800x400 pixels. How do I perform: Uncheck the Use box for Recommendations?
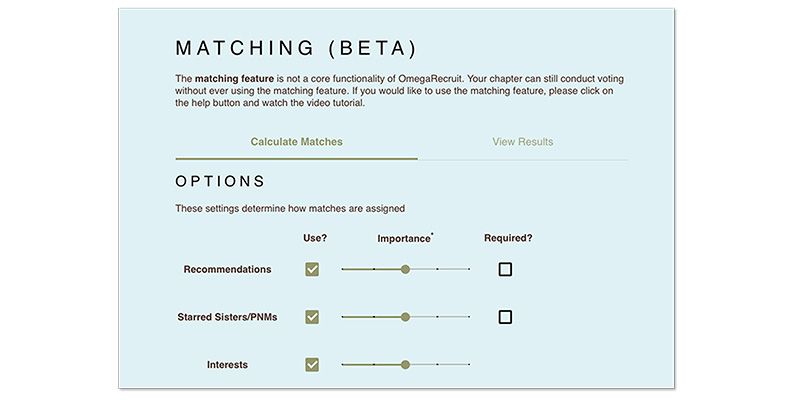312,269
